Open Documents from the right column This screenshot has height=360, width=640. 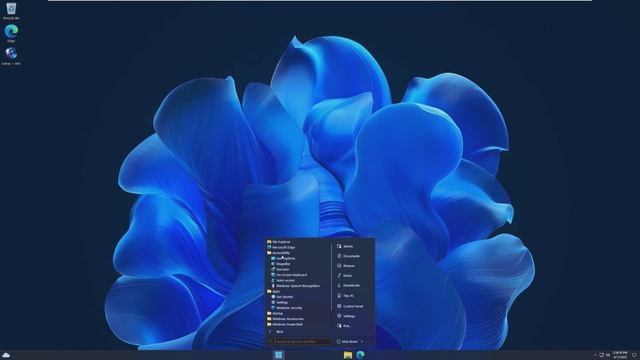point(348,256)
